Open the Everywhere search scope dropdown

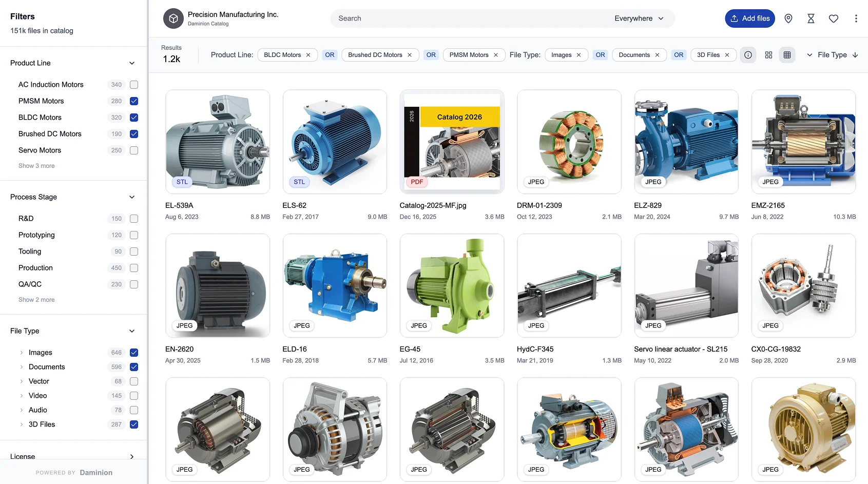639,18
